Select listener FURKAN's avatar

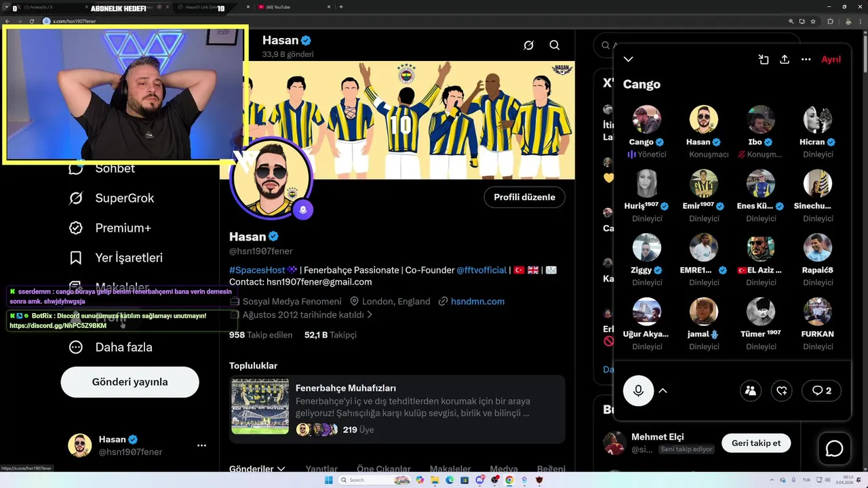pos(818,311)
